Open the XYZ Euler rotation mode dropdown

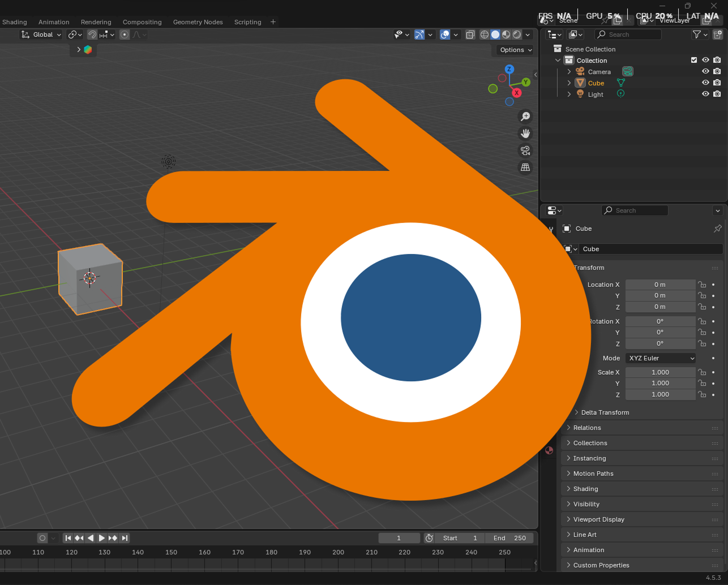[661, 358]
